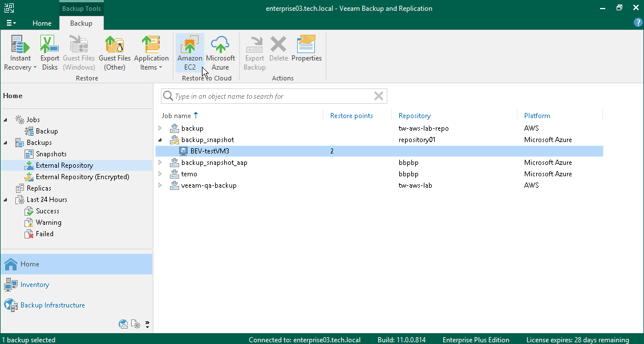Screen dimensions: 644x344
Task: Click the Backup Tools contextual tab header
Action: [x=82, y=9]
